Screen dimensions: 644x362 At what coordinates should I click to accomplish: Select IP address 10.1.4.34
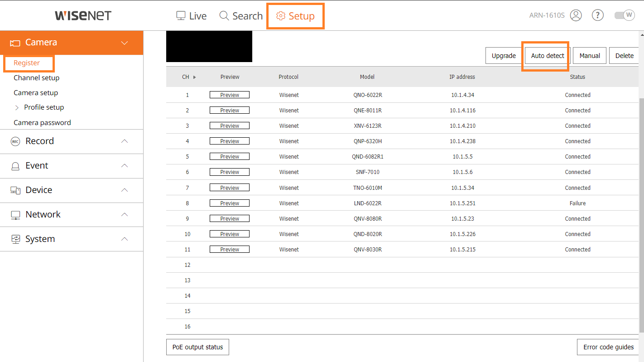462,95
